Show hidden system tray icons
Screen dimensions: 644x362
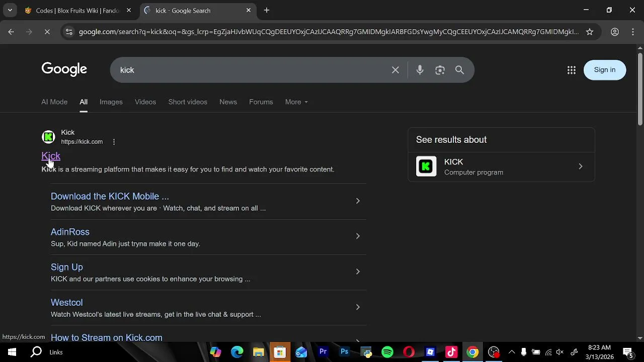512,352
